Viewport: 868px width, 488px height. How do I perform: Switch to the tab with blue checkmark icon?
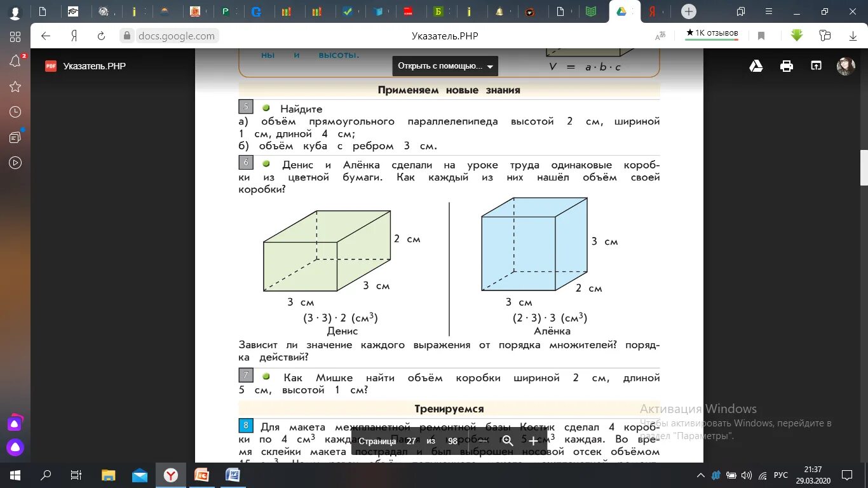[347, 11]
